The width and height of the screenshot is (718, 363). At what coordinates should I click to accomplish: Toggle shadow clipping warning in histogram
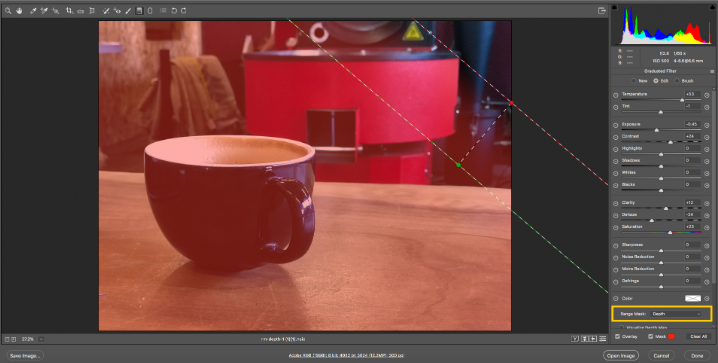coord(615,7)
